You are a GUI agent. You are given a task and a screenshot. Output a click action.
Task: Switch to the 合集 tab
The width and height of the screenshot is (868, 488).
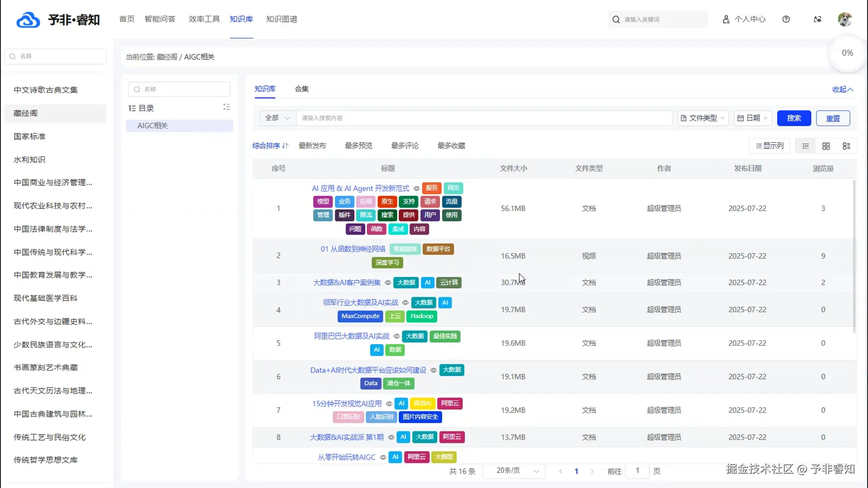click(x=302, y=89)
